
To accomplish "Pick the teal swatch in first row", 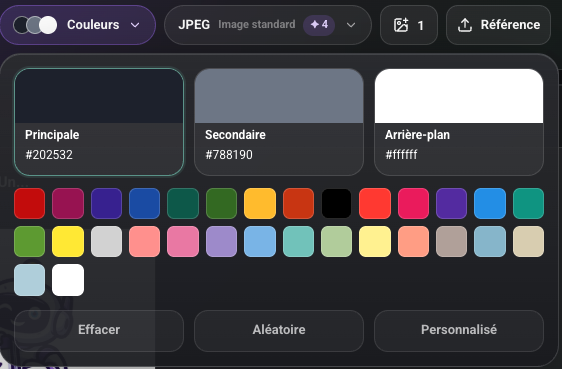I will (528, 203).
